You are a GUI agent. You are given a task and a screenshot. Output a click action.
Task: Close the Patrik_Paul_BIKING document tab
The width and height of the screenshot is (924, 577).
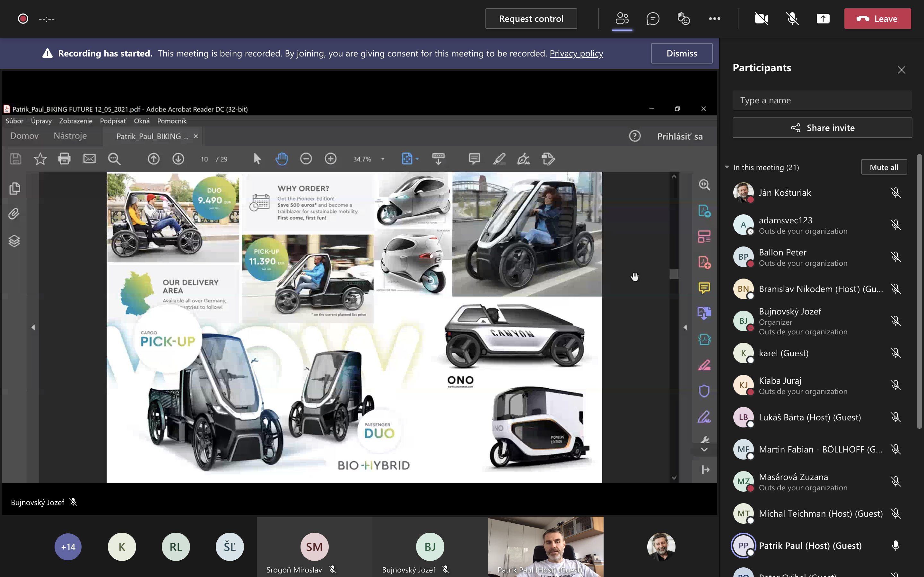196,136
